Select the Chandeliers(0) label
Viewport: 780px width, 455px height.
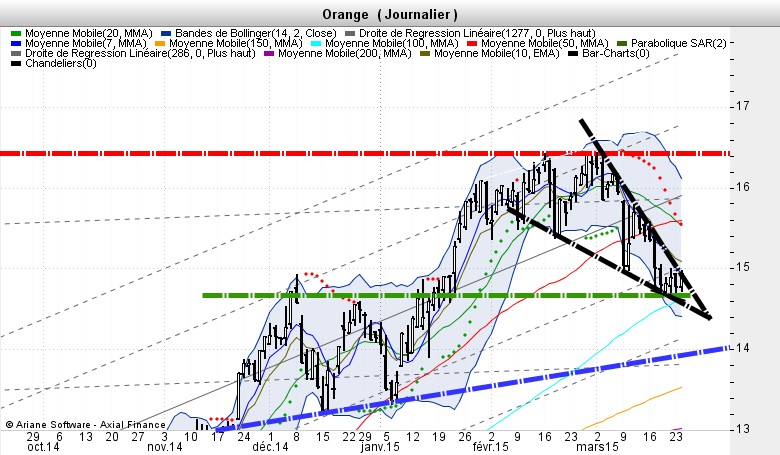point(61,63)
